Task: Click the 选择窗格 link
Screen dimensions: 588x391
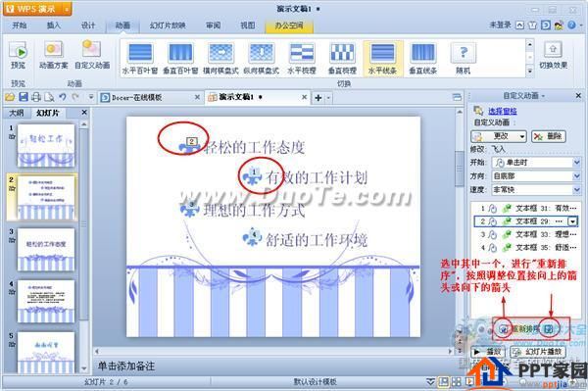Action: tap(503, 111)
